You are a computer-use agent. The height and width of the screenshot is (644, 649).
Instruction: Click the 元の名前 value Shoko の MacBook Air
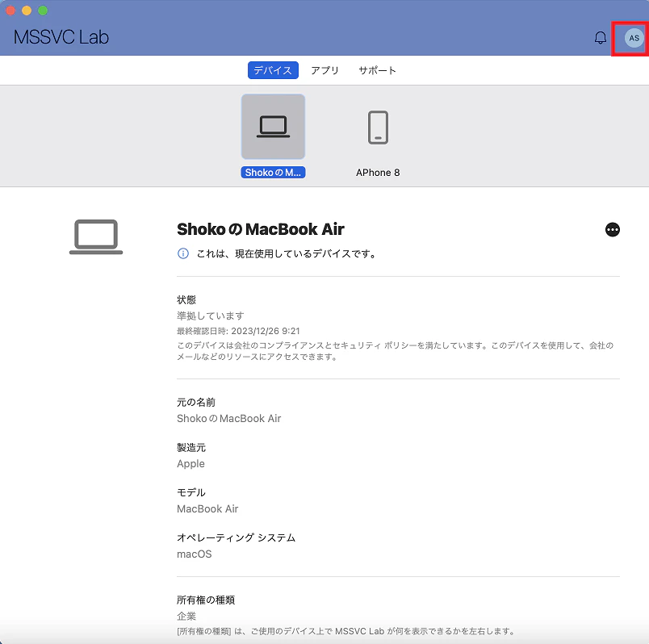[x=229, y=418]
